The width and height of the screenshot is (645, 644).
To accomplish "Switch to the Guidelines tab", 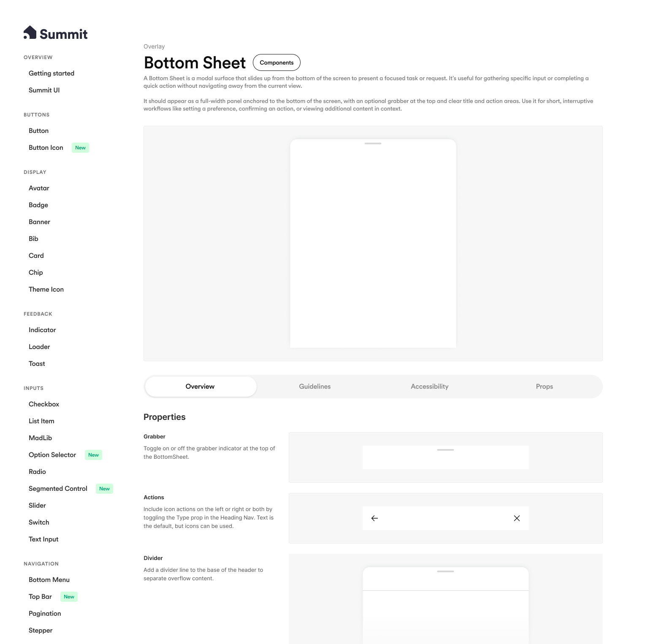I will click(314, 387).
